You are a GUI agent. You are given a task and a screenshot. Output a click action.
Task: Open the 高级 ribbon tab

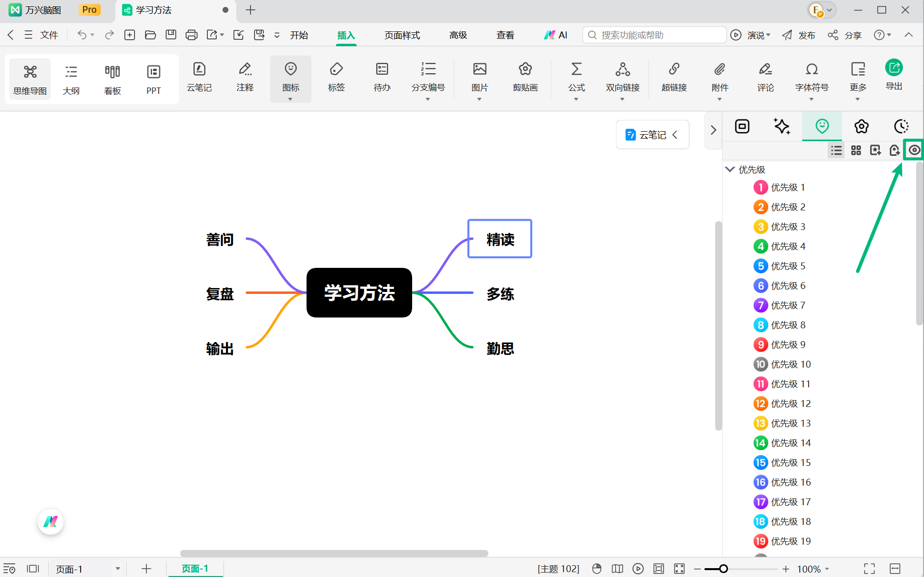click(x=458, y=35)
